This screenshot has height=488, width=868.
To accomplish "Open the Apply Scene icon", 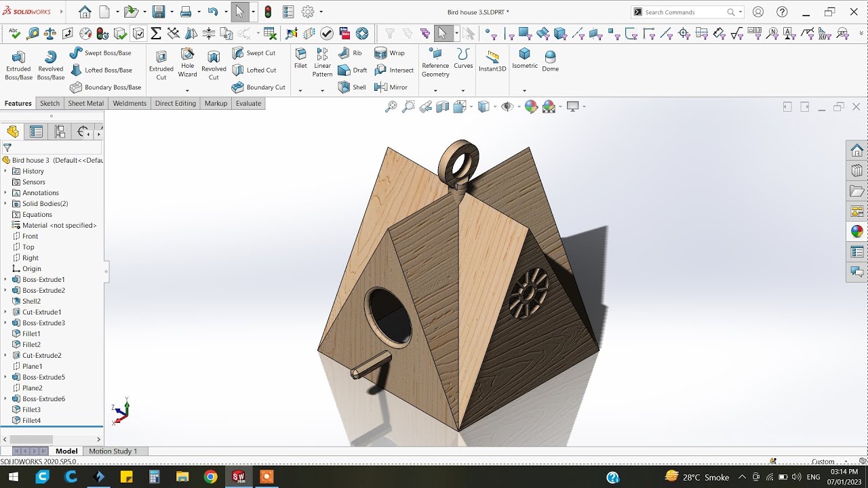I will click(549, 106).
